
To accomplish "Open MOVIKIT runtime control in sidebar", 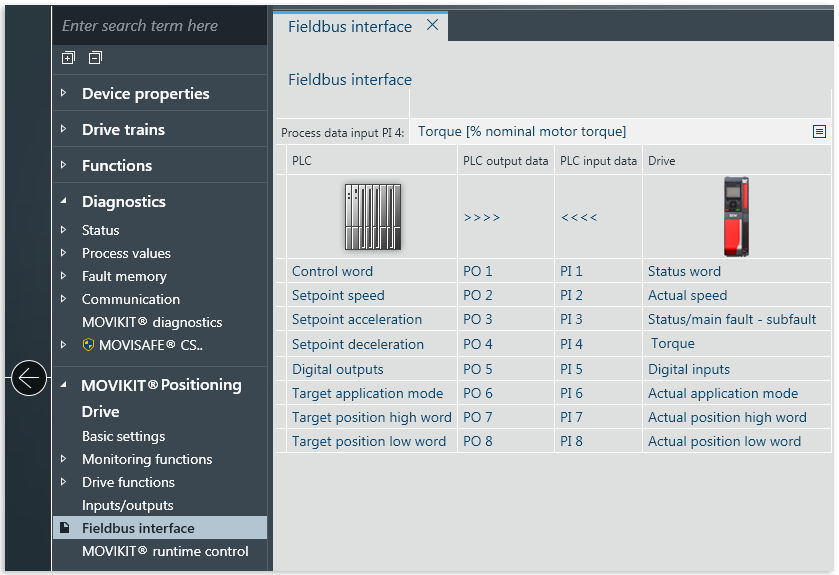I will (x=165, y=551).
